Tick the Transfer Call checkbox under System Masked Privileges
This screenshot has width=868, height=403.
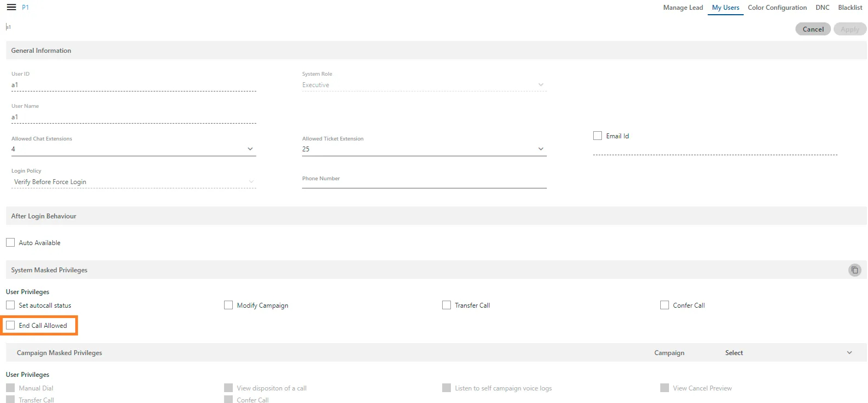coord(447,305)
